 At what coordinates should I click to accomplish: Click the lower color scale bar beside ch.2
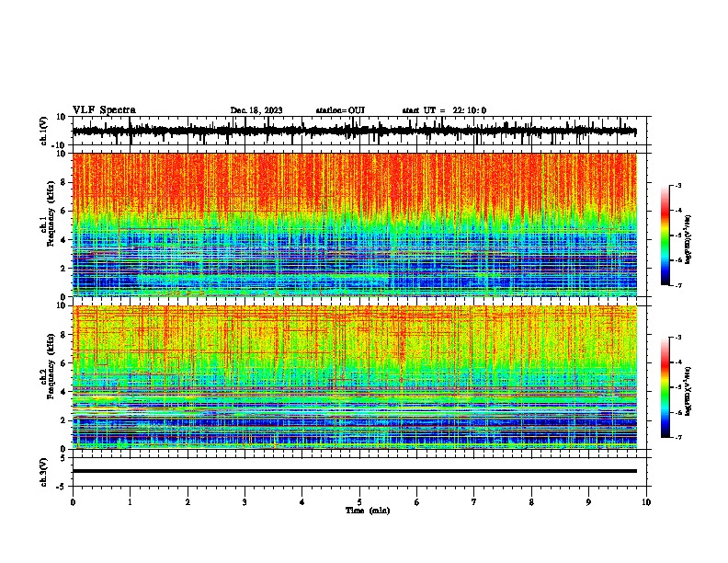tap(665, 387)
